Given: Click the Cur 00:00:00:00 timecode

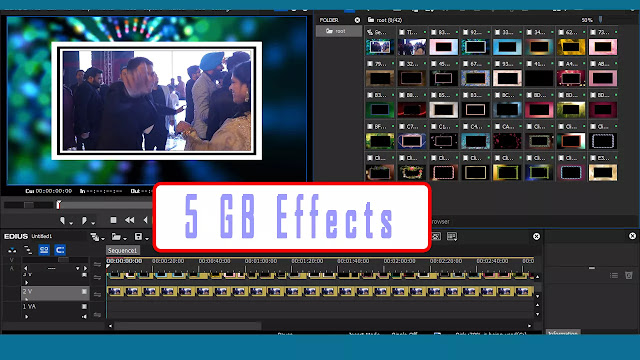Looking at the screenshot, I should (49, 191).
